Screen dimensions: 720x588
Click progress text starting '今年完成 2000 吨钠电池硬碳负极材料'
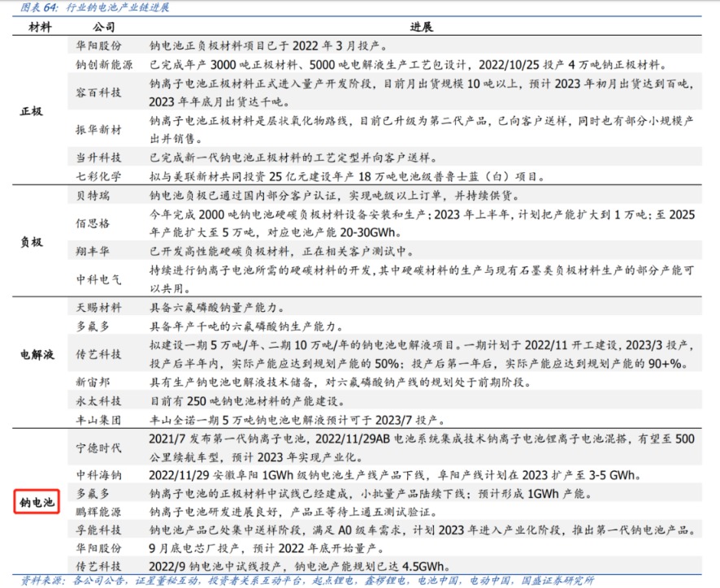pos(422,223)
